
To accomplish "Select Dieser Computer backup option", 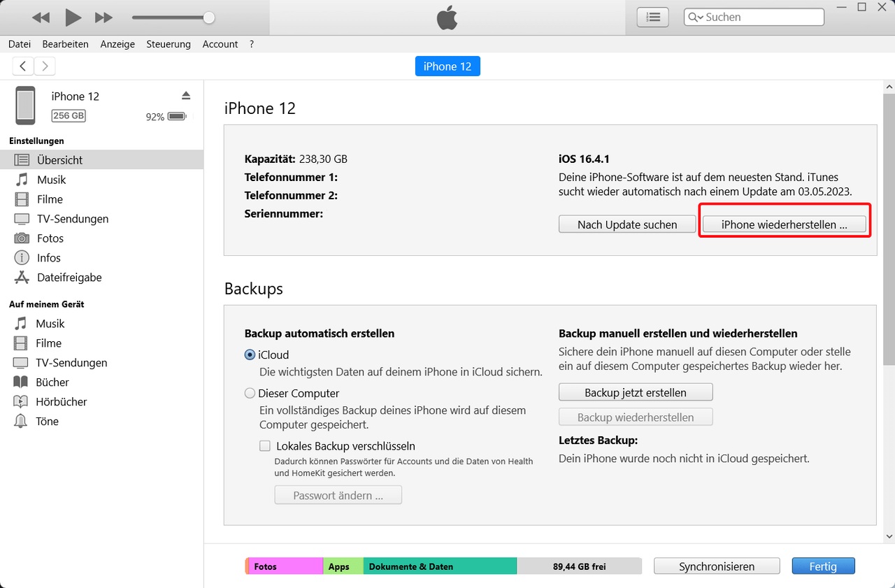I will [x=250, y=394].
